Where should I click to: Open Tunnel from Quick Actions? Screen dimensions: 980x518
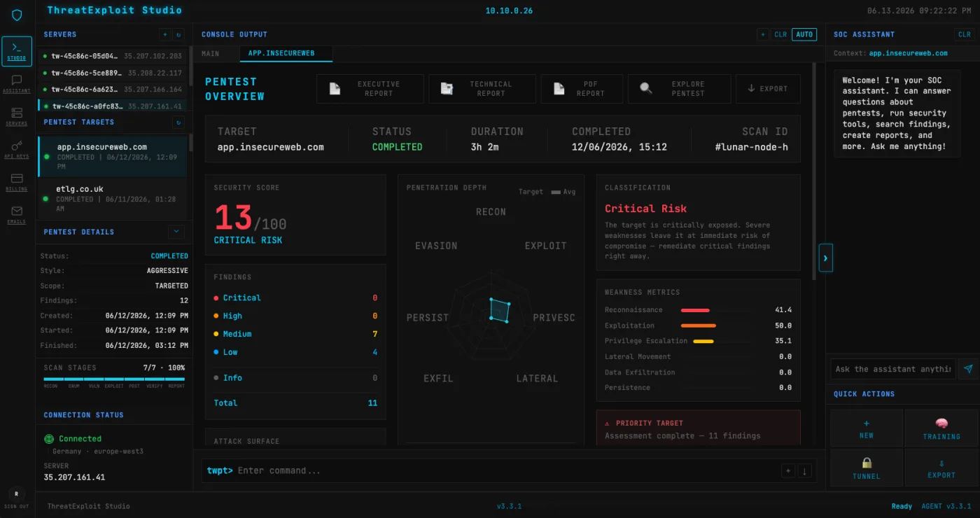867,468
